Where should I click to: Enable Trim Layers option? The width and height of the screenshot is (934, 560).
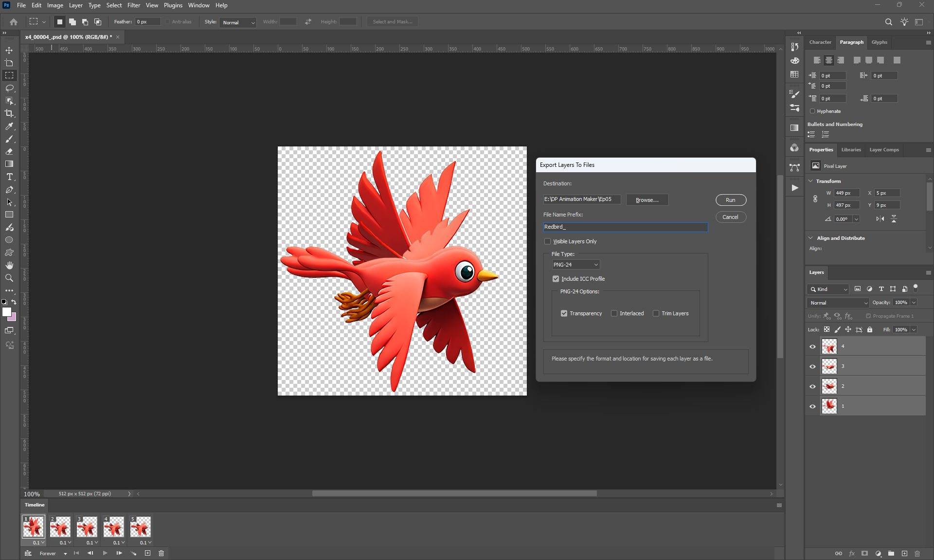(656, 313)
